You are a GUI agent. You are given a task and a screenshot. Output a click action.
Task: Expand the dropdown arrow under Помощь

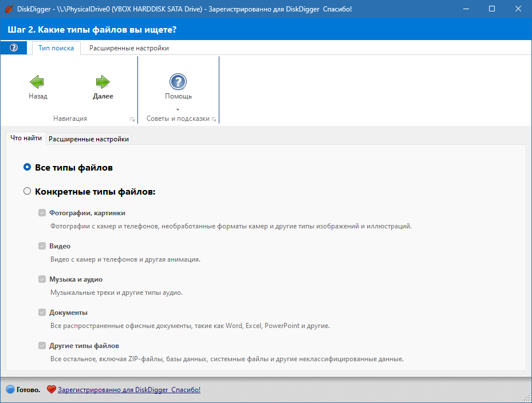coord(178,109)
